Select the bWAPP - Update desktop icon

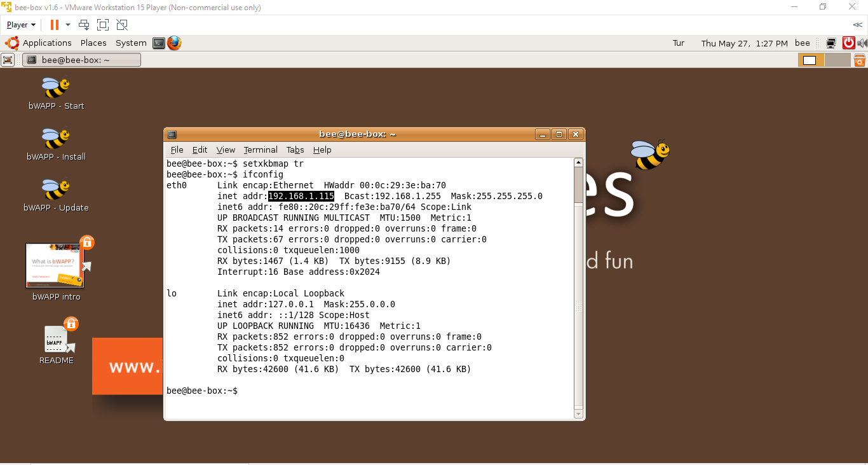(x=56, y=195)
